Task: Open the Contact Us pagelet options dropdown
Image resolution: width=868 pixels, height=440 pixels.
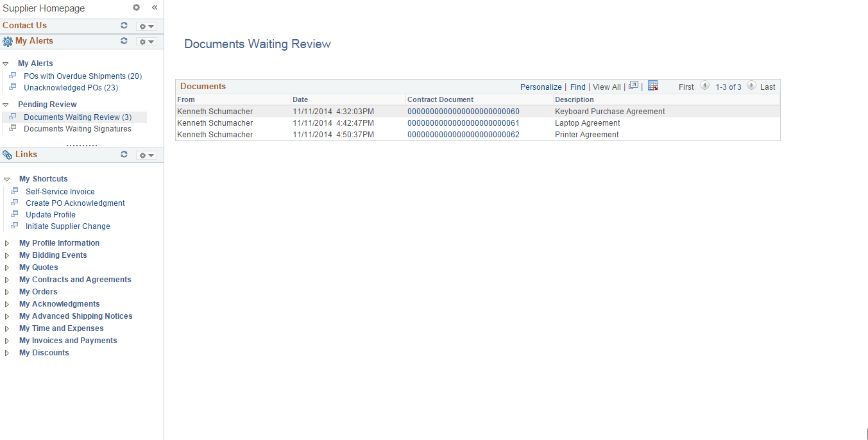Action: [x=146, y=26]
